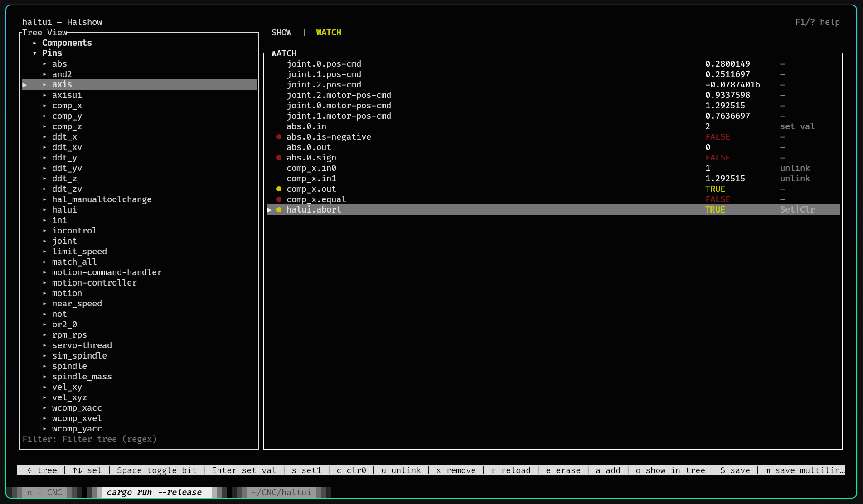This screenshot has height=504, width=863.
Task: Click the value -0.07874016
Action: pyautogui.click(x=732, y=85)
